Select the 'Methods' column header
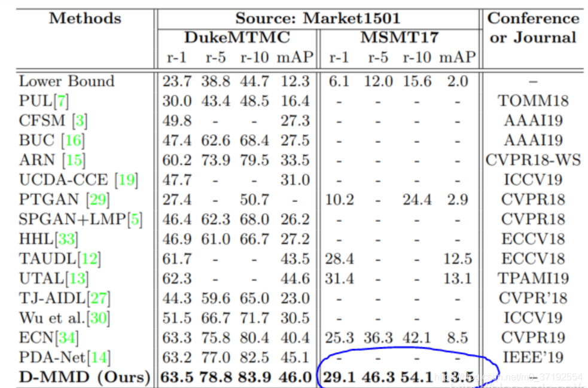 [86, 18]
